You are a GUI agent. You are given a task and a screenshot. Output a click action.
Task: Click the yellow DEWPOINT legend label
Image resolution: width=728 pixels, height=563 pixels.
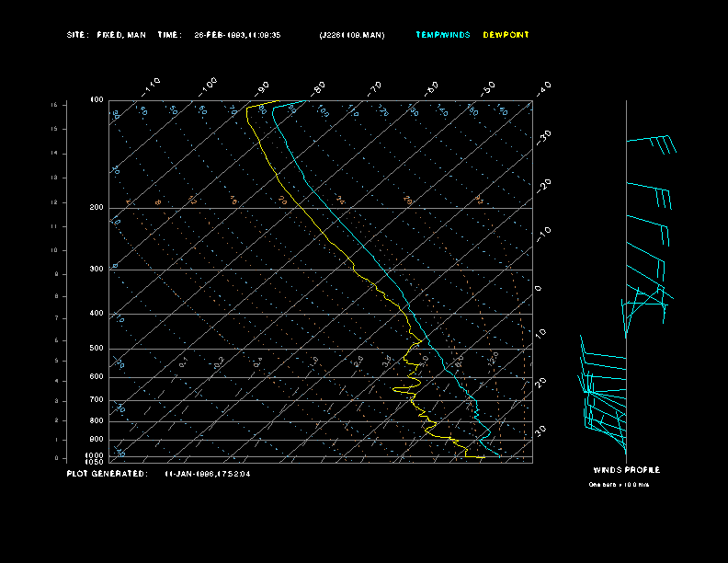(506, 35)
